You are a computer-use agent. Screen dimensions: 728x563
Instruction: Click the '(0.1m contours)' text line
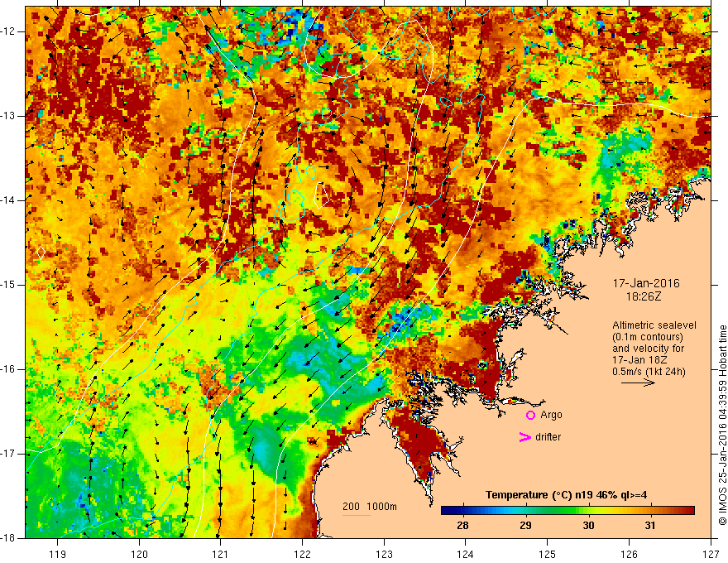point(648,337)
